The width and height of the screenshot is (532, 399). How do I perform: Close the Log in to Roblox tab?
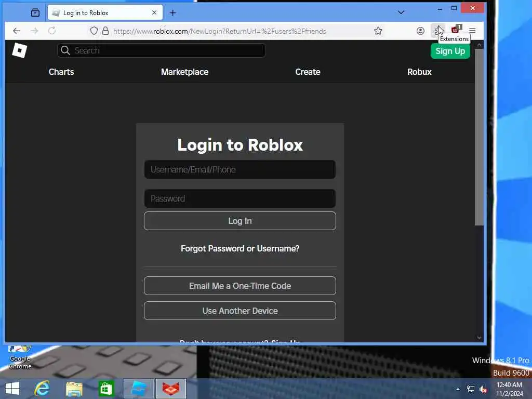point(154,12)
